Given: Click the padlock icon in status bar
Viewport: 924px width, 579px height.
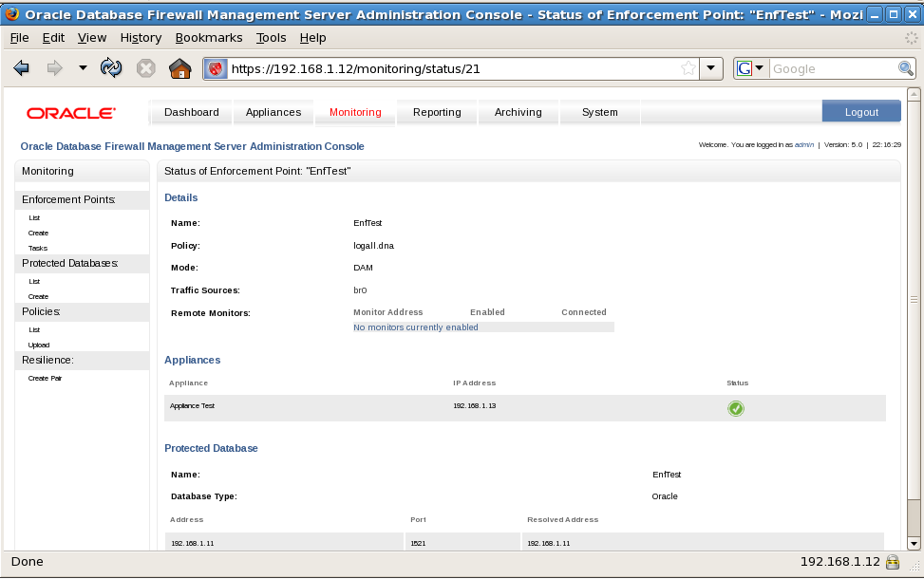Looking at the screenshot, I should coord(893,562).
